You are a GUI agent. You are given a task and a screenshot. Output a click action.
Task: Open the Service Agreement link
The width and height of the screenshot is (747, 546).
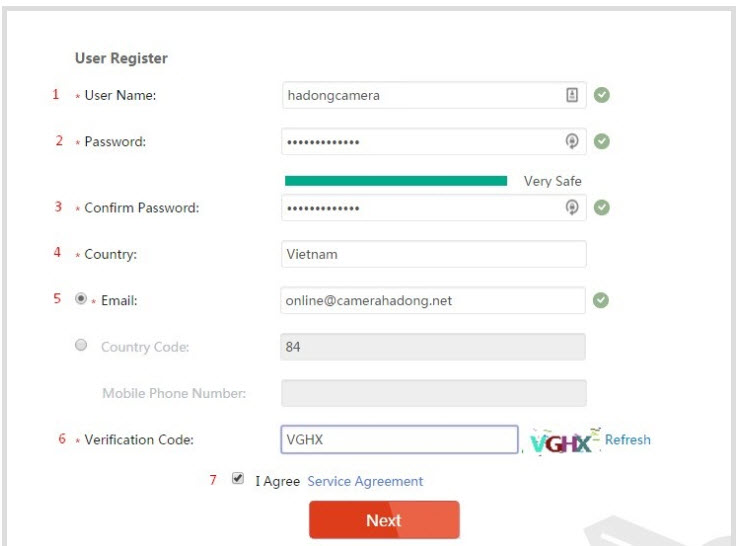point(365,481)
